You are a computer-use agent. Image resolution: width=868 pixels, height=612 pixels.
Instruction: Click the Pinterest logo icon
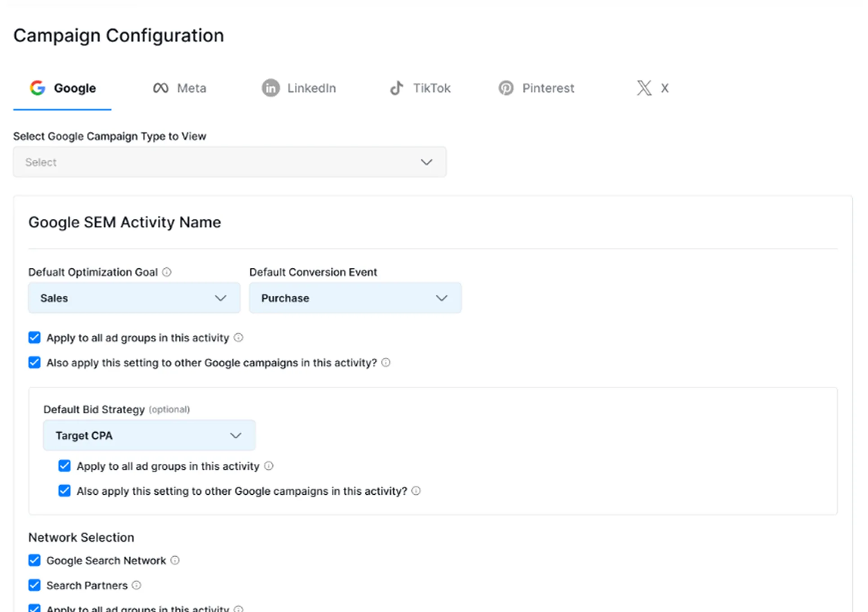pos(506,88)
